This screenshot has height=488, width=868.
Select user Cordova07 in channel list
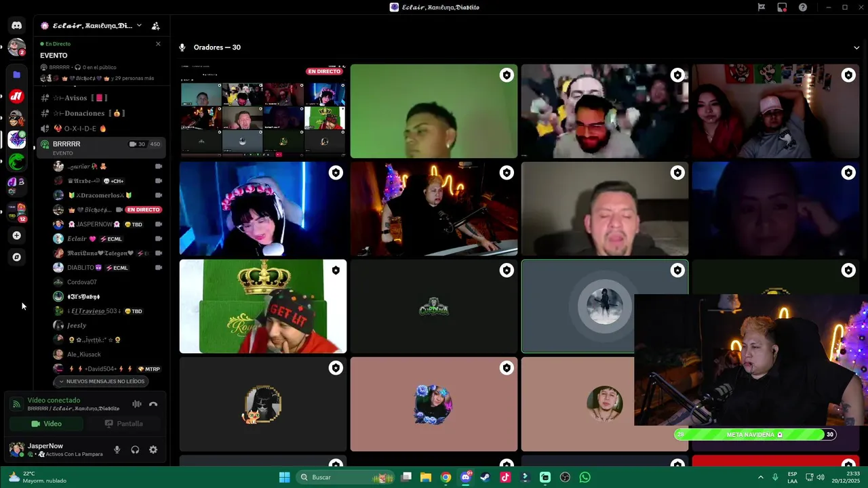(x=108, y=282)
